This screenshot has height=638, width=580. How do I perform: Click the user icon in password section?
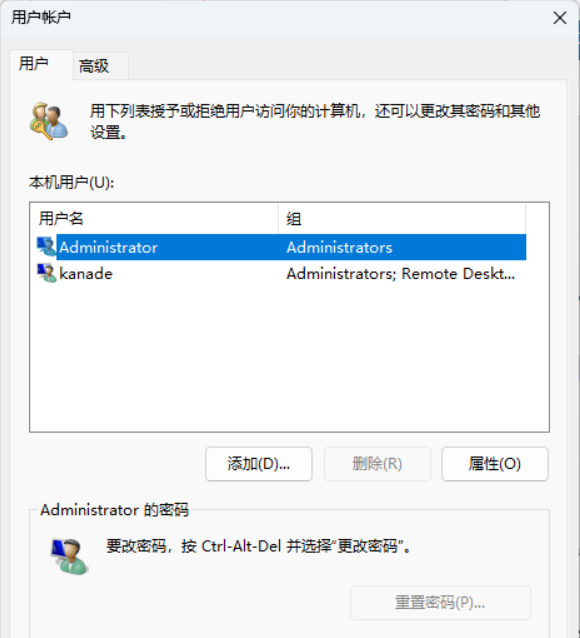[x=69, y=556]
